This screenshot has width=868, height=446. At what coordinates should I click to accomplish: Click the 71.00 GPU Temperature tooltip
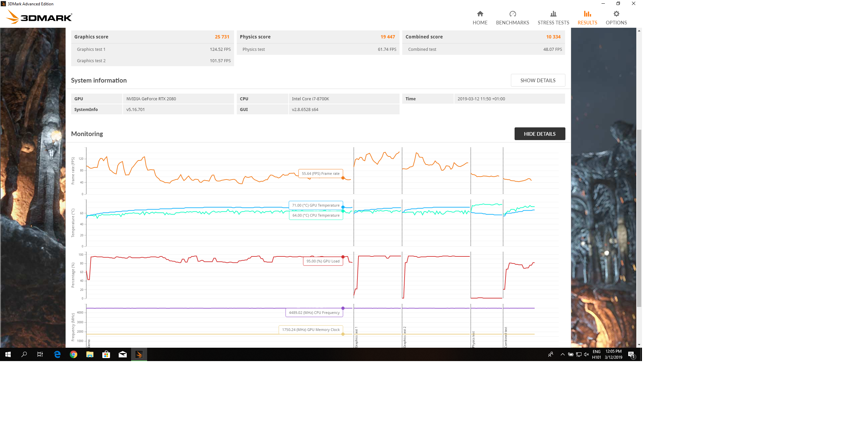316,205
